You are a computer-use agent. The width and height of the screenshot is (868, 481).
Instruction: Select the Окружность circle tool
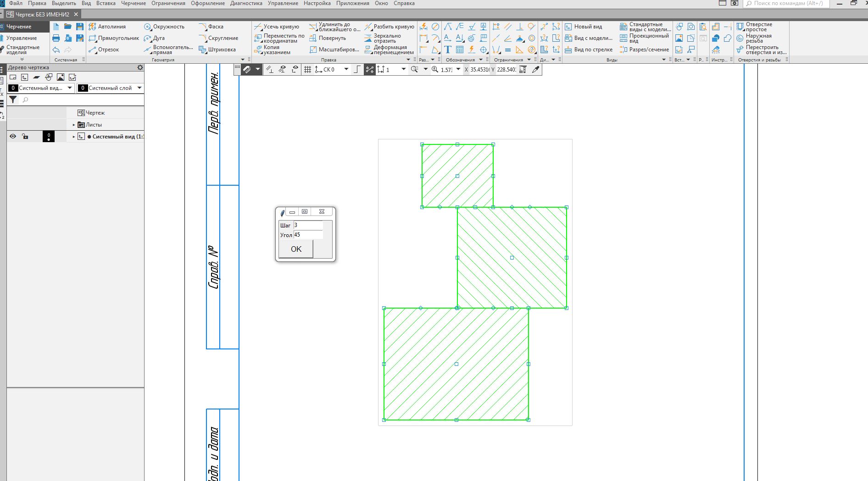tap(164, 27)
